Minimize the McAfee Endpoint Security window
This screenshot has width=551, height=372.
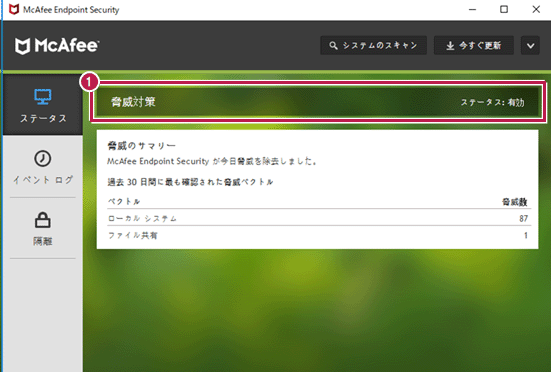tap(472, 9)
